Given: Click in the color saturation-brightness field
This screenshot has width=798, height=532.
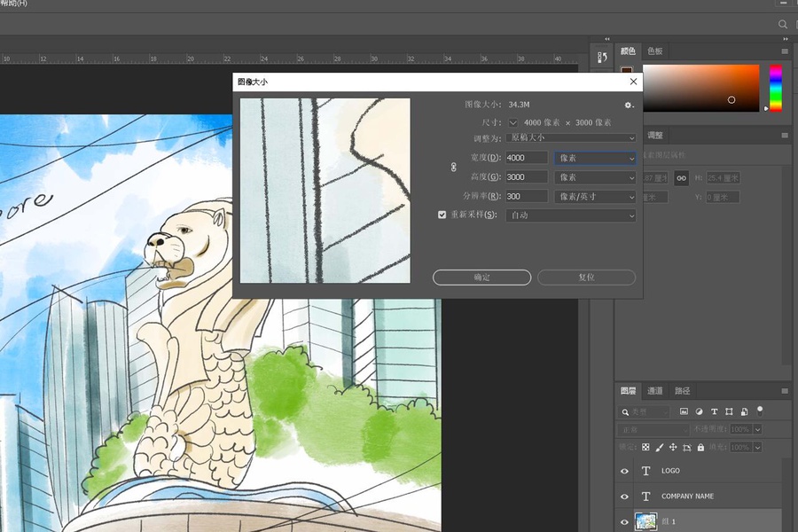Looking at the screenshot, I should (700, 88).
